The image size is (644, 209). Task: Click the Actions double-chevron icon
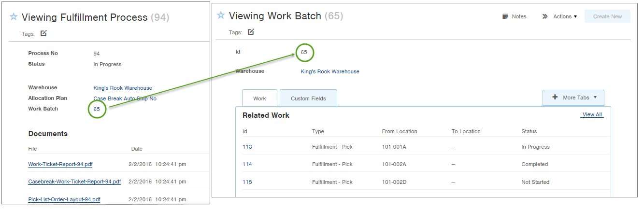(544, 16)
